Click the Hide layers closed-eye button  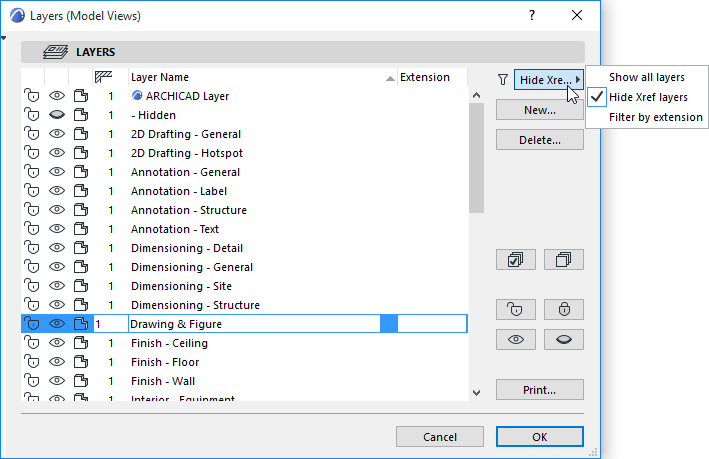point(563,340)
